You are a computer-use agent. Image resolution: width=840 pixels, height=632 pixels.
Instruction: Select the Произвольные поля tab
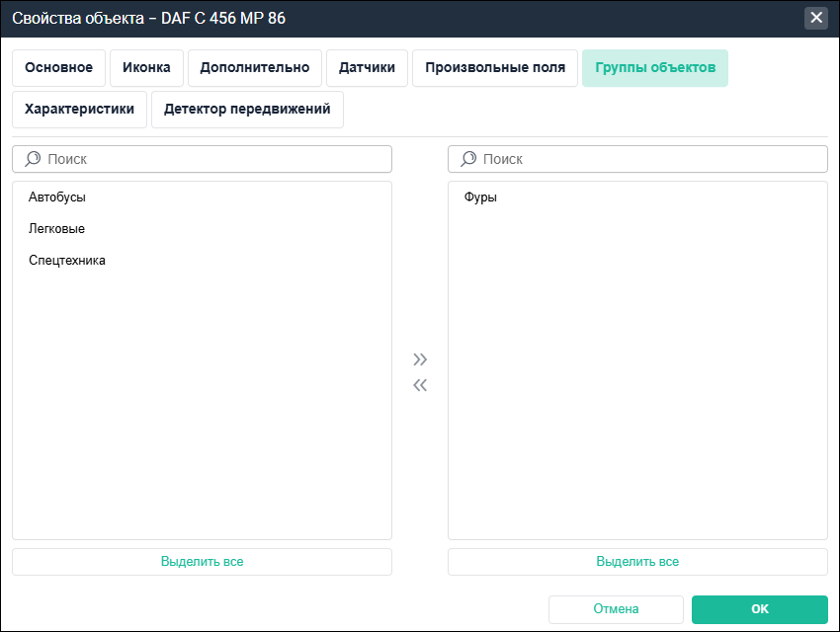(495, 68)
